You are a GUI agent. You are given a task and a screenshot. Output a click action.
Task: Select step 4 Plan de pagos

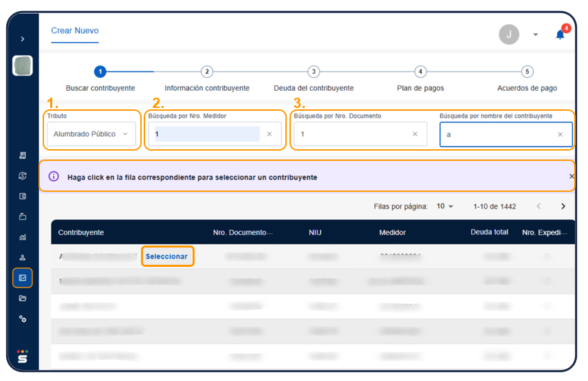[420, 72]
